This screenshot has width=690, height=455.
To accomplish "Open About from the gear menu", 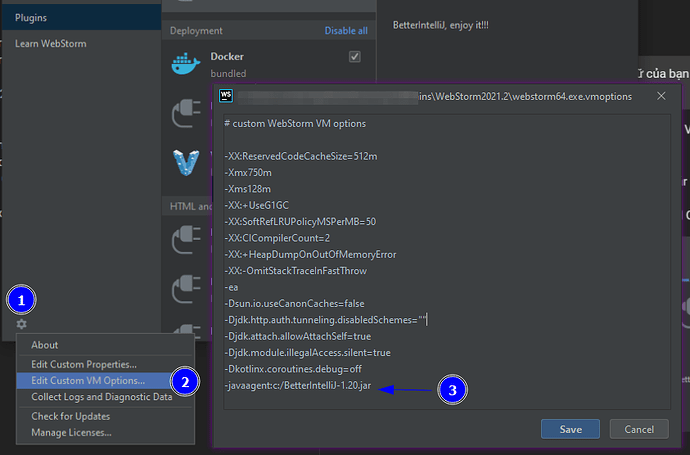I will (x=45, y=345).
